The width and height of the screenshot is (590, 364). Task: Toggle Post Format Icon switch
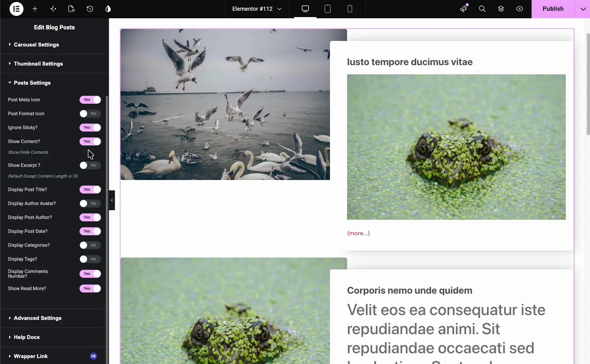click(x=90, y=114)
